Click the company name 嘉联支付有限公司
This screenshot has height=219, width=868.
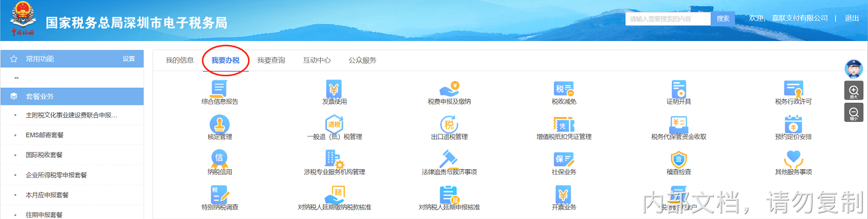(x=800, y=18)
